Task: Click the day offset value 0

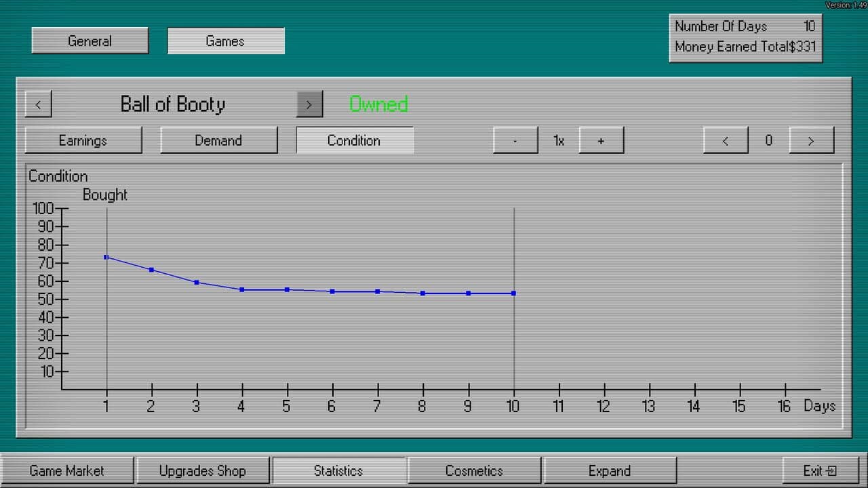Action: (x=768, y=140)
